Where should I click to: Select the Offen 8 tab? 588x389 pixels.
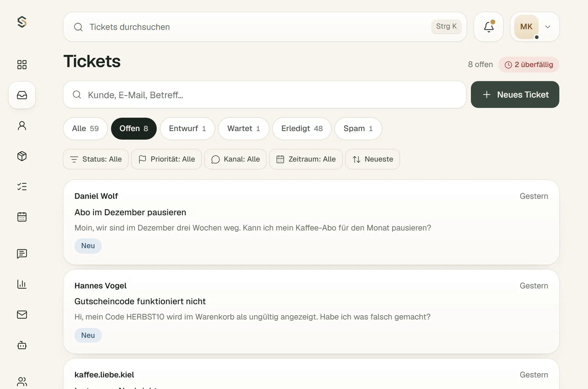tap(134, 129)
